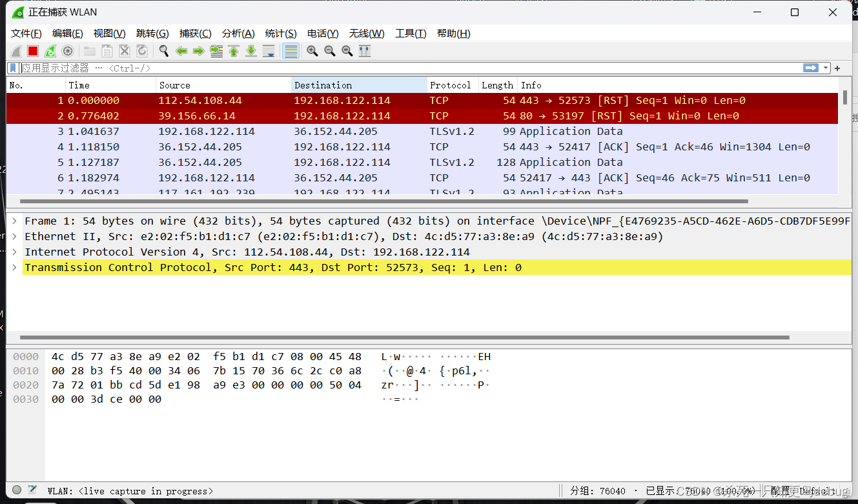Toggle auto-scroll during live capture
Image resolution: width=858 pixels, height=504 pixels.
coord(269,51)
